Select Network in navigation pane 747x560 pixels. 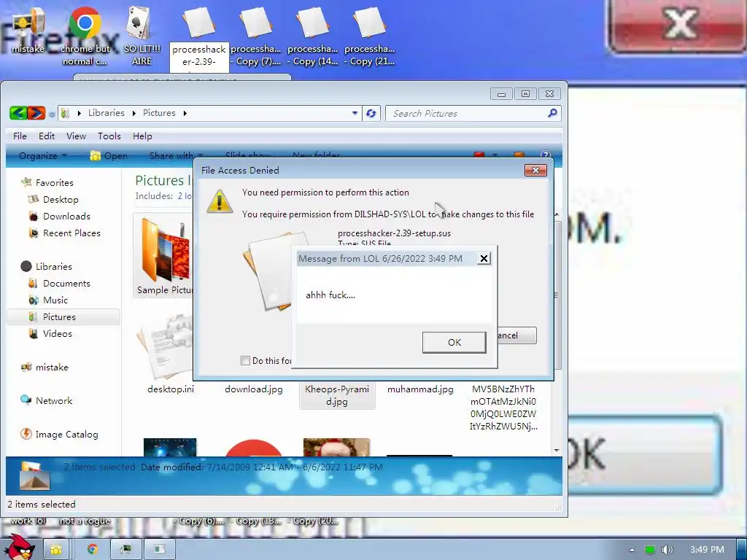[53, 401]
